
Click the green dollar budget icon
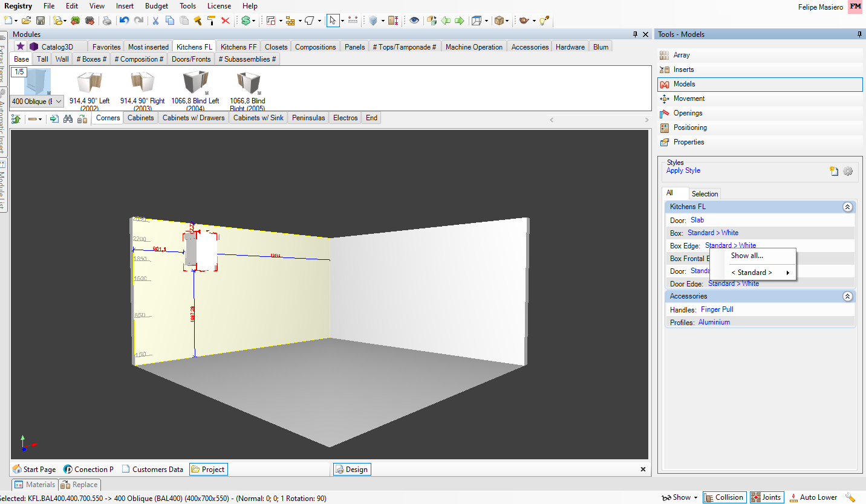pyautogui.click(x=246, y=21)
